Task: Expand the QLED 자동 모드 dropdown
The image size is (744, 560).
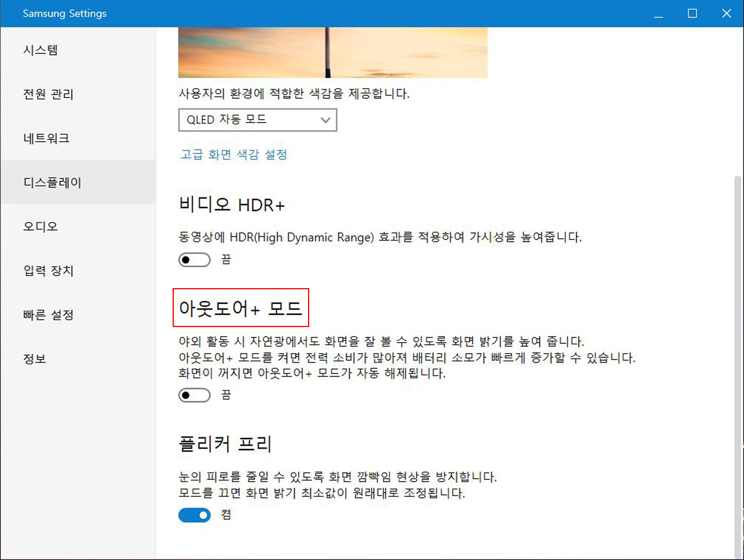Action: [257, 120]
